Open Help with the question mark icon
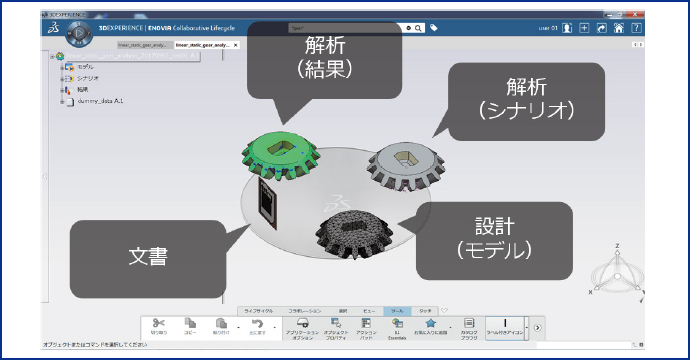690x360 pixels. click(x=636, y=28)
